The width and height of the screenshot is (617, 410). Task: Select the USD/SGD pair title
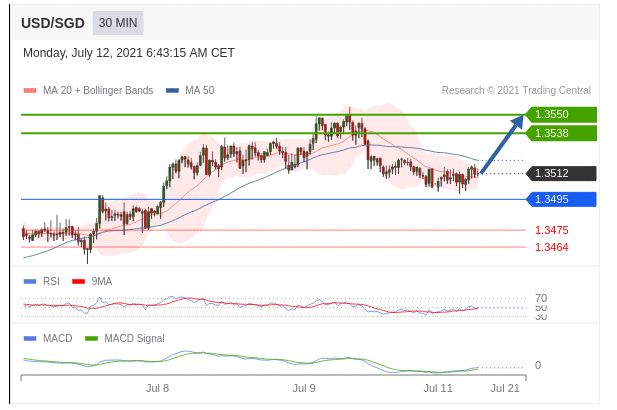(x=53, y=23)
